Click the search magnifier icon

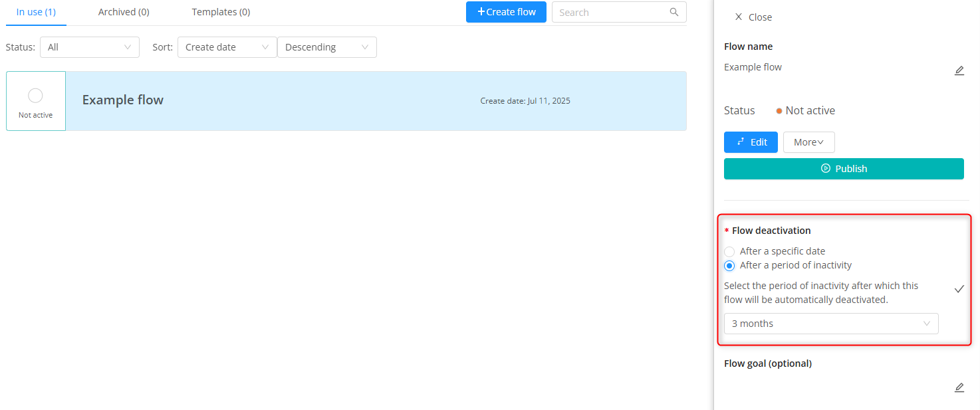pyautogui.click(x=674, y=12)
